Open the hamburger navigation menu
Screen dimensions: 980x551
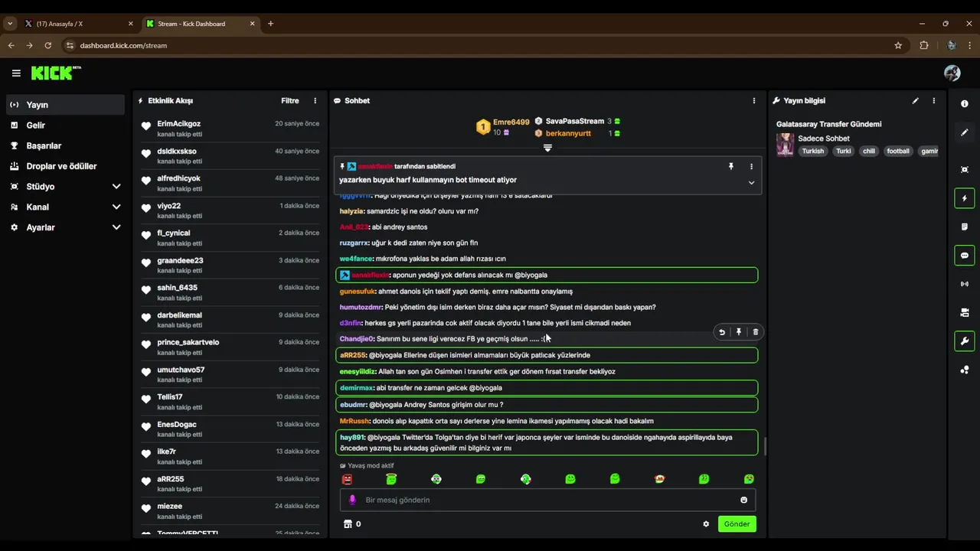(16, 73)
